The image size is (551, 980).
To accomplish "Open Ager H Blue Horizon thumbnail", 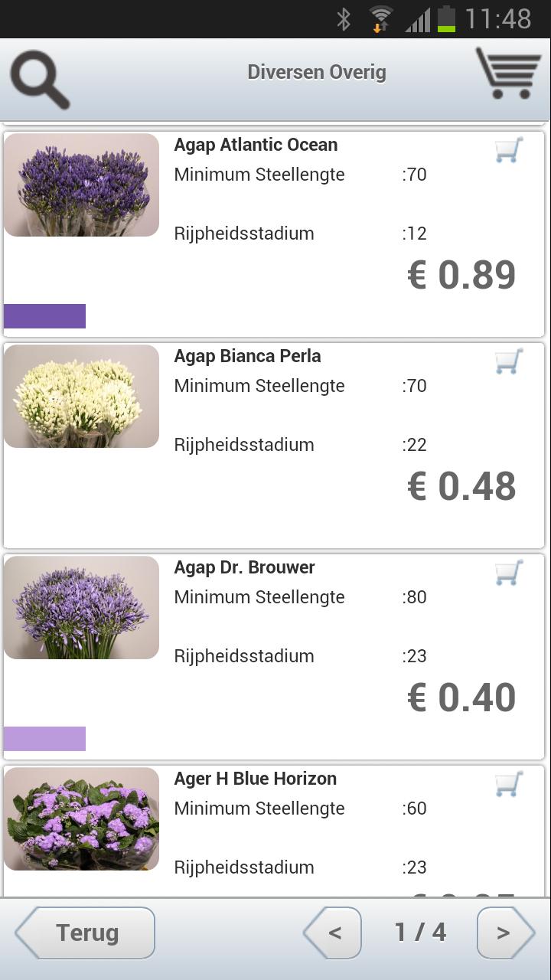I will click(x=81, y=818).
